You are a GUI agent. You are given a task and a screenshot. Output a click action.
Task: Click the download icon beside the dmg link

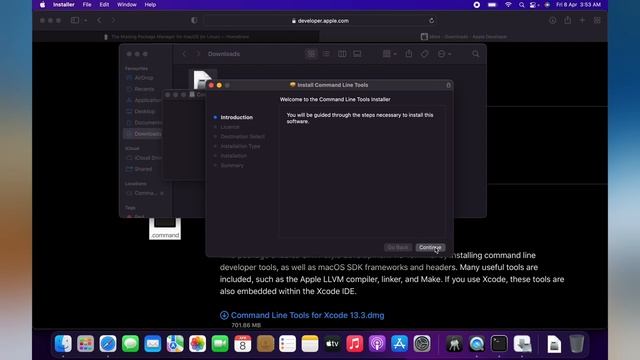[224, 315]
